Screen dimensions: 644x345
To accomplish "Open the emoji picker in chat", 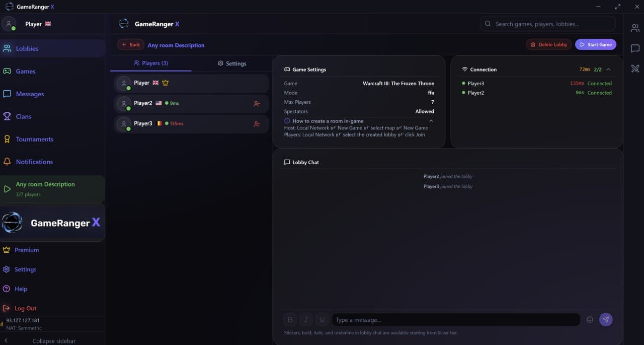I will click(590, 319).
